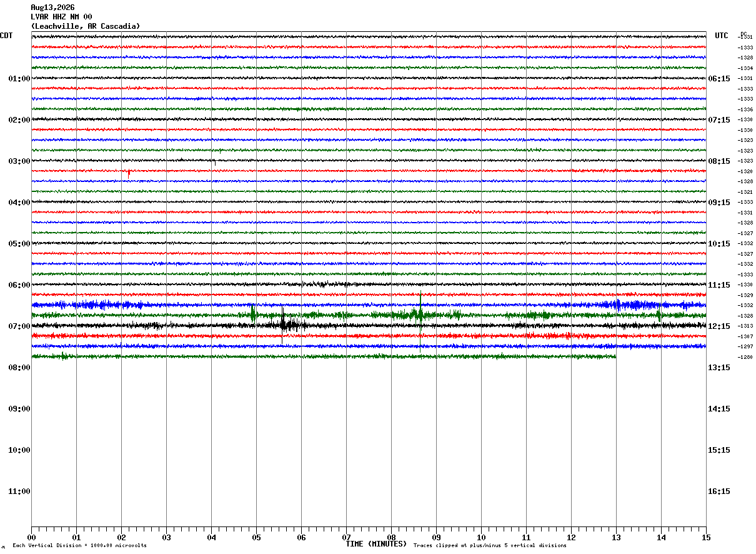
Task: Select the 12:15 UTC hour label
Action: 719,326
